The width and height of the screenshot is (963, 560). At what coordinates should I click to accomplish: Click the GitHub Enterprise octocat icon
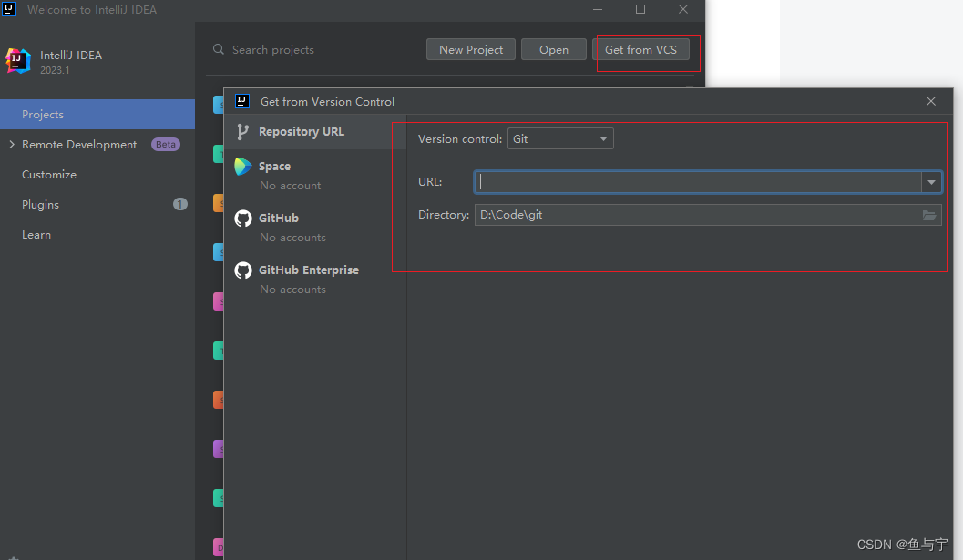[243, 270]
